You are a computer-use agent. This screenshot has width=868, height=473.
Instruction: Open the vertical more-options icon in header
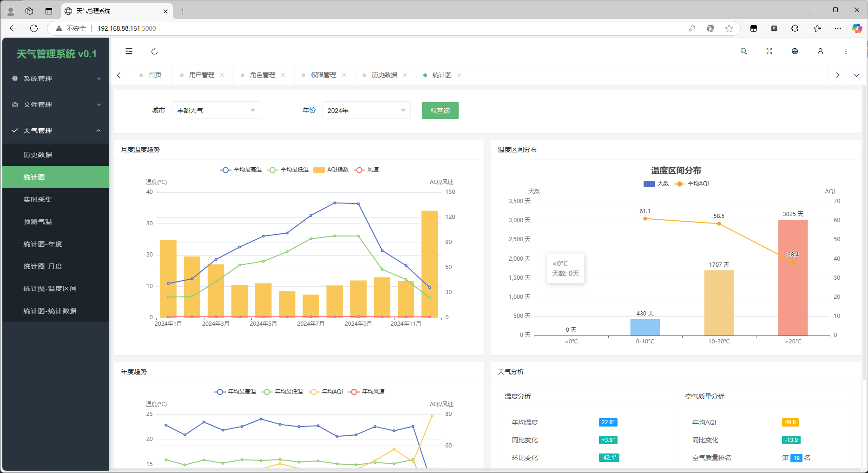(x=846, y=52)
